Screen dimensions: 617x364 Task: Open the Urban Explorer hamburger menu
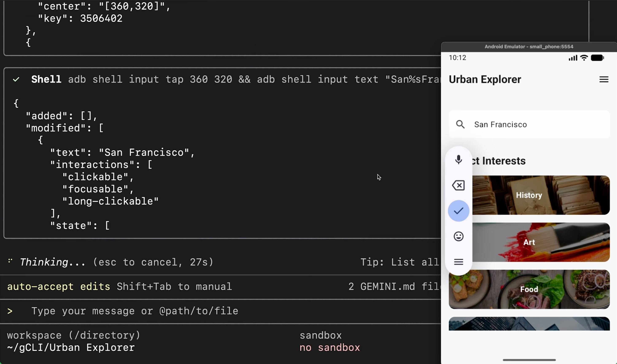pyautogui.click(x=604, y=79)
